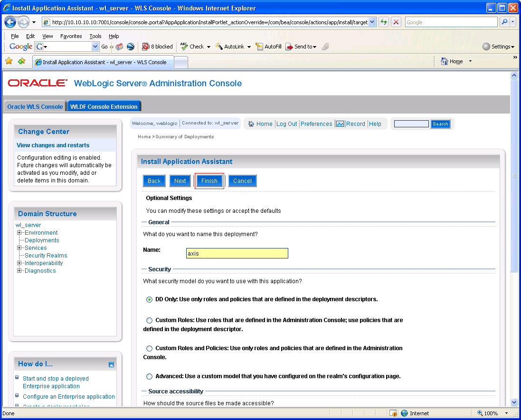Click the AutoFill toolbar icon
Screen dimensions: 521x420
click(259, 47)
